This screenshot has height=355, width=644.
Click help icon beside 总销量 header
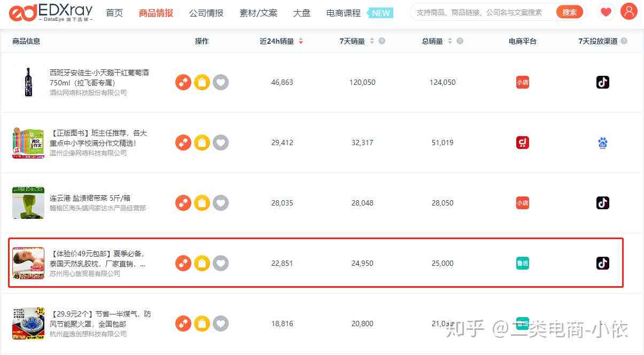(x=460, y=41)
